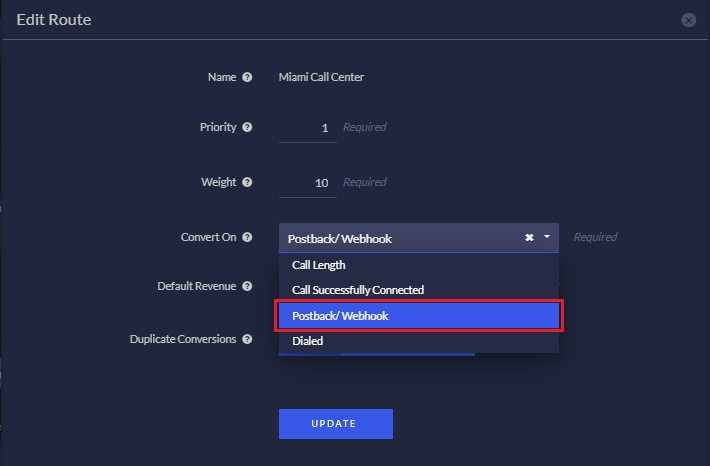Click the Miami Call Center name text

point(321,77)
